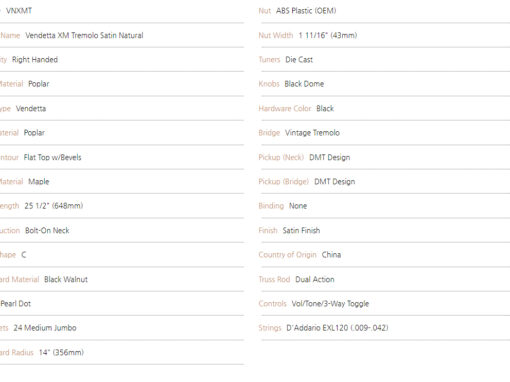Click the Binding None value

[298, 206]
